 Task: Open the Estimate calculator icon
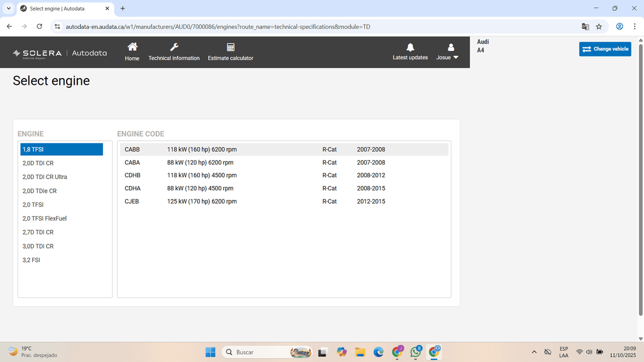230,48
